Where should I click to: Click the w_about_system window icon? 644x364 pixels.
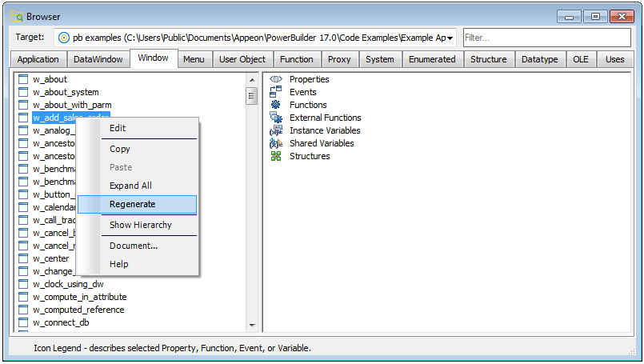tap(23, 92)
